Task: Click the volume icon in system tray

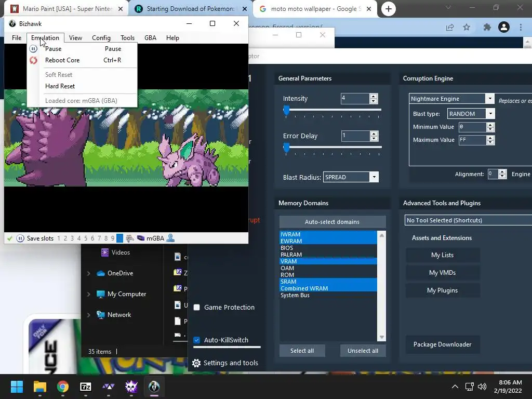Action: pos(482,387)
